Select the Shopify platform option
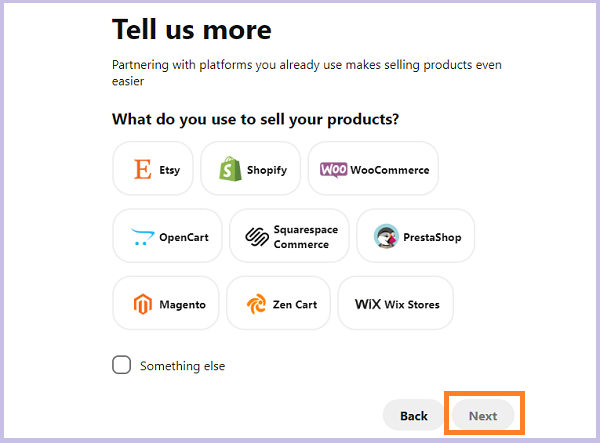 point(251,169)
